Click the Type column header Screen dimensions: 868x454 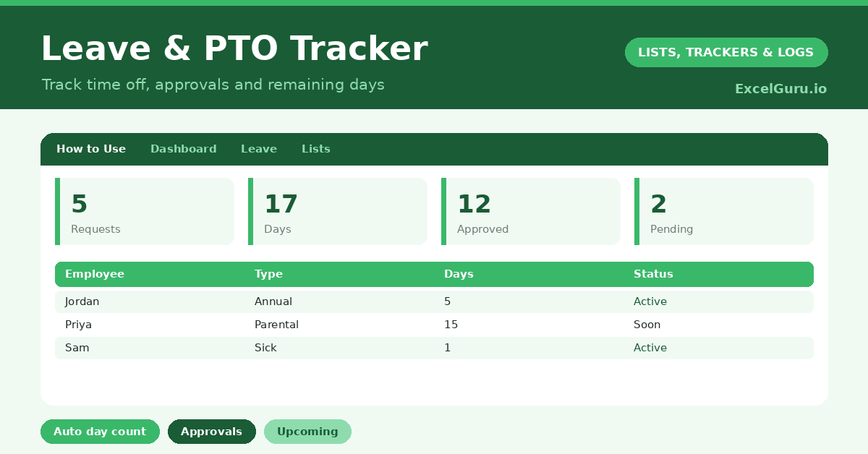pyautogui.click(x=268, y=274)
